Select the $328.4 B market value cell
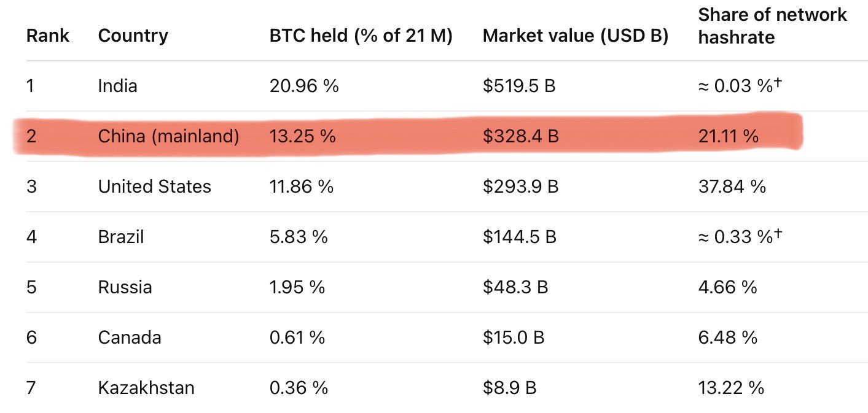The image size is (868, 413). pyautogui.click(x=520, y=136)
